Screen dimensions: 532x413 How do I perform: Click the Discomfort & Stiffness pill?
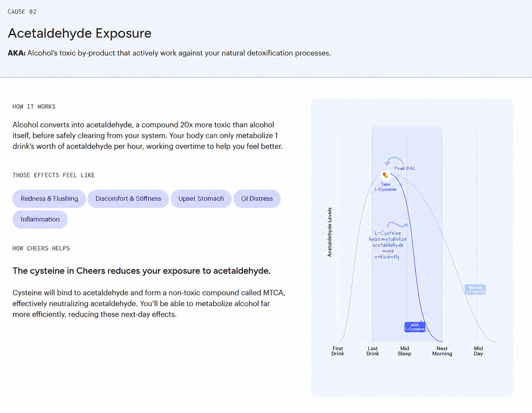pyautogui.click(x=128, y=199)
